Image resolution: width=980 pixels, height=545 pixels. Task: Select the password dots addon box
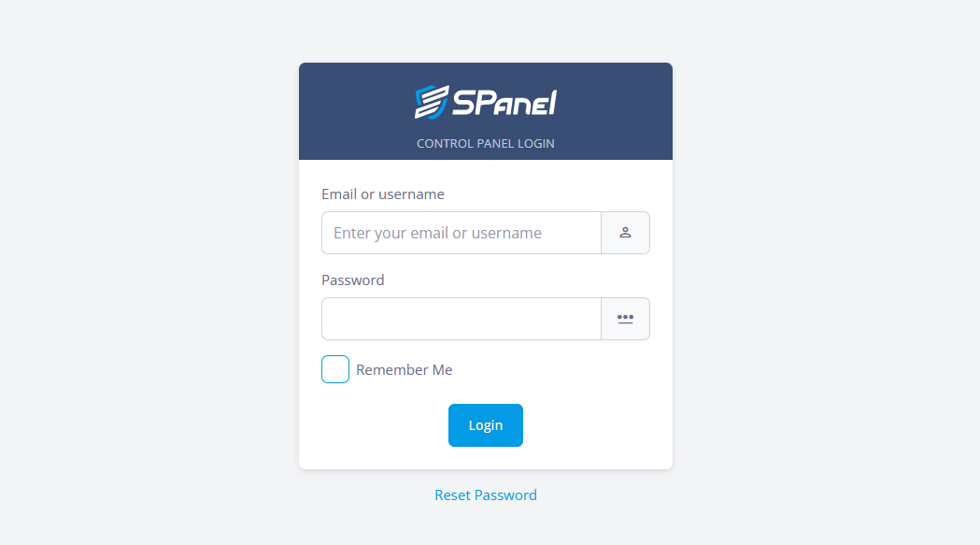point(626,319)
